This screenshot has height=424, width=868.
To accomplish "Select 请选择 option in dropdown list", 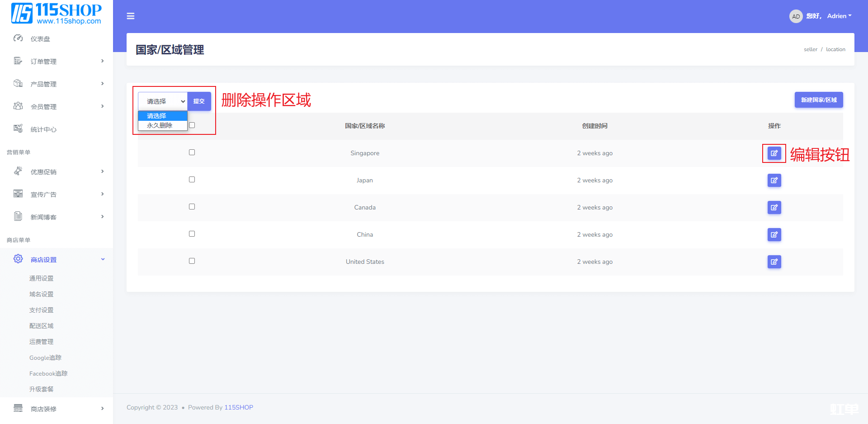I will (163, 116).
